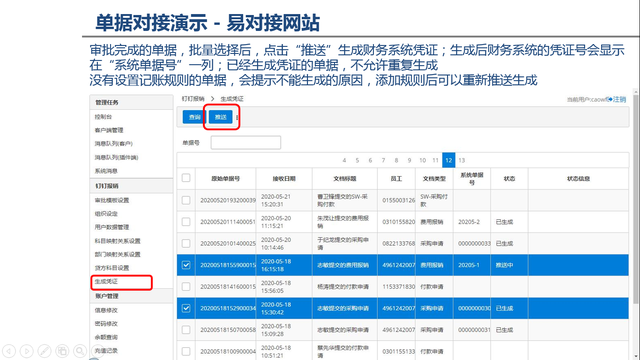The height and width of the screenshot is (360, 640).
Task: Go to page 5 in pagination
Action: coord(357,160)
